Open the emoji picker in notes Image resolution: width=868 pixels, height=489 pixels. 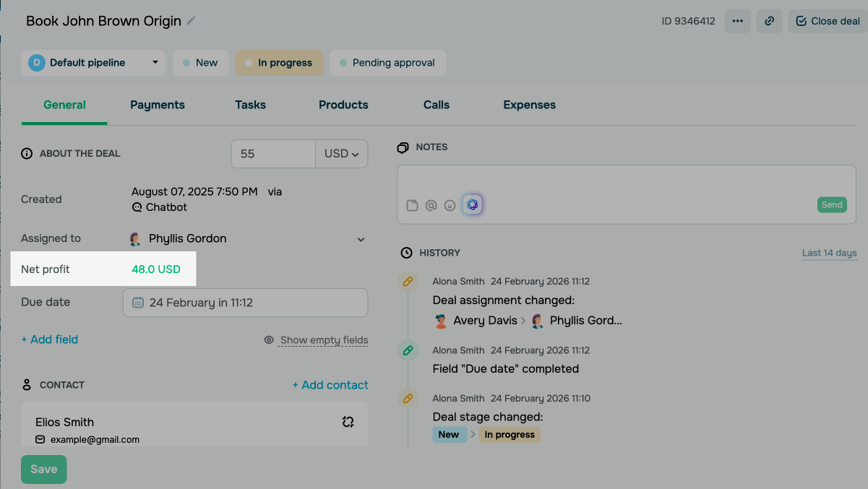coord(450,205)
